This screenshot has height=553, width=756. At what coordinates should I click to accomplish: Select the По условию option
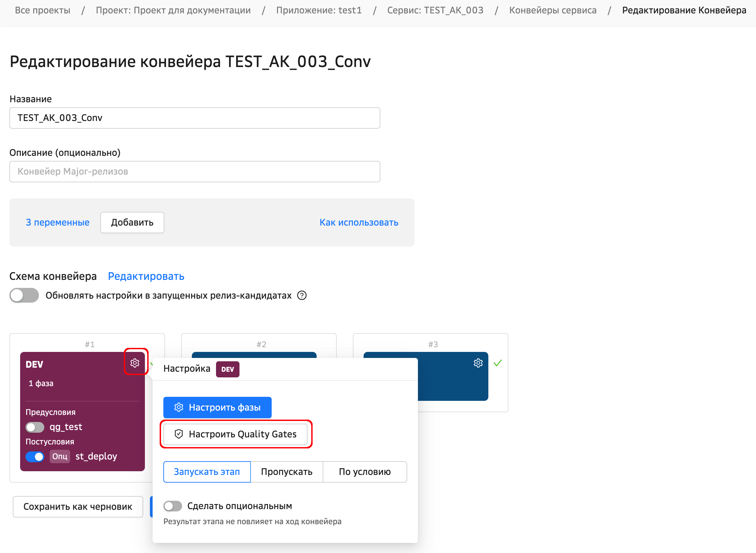(x=365, y=472)
